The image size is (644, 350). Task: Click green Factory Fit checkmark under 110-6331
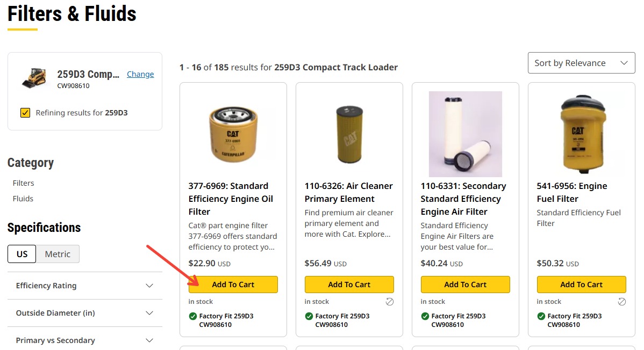point(425,316)
